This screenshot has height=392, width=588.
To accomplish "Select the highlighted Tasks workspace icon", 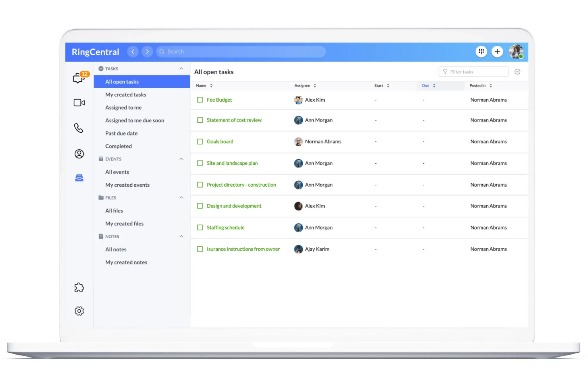I will click(79, 178).
